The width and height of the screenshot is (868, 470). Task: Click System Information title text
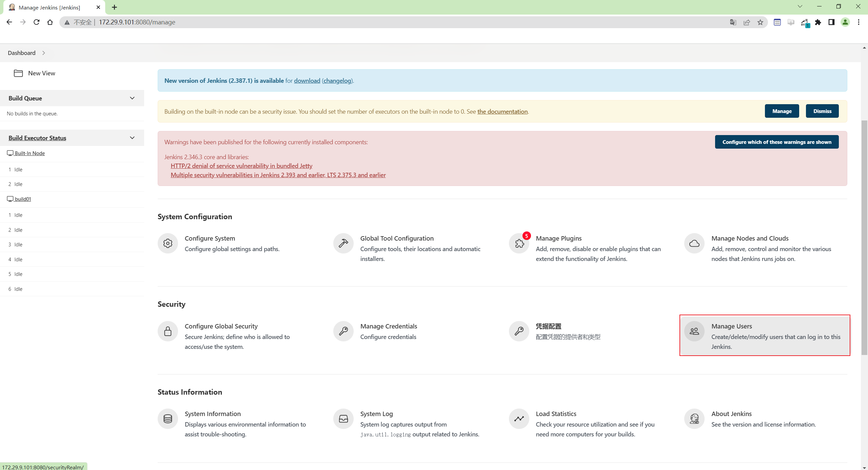[x=213, y=414]
